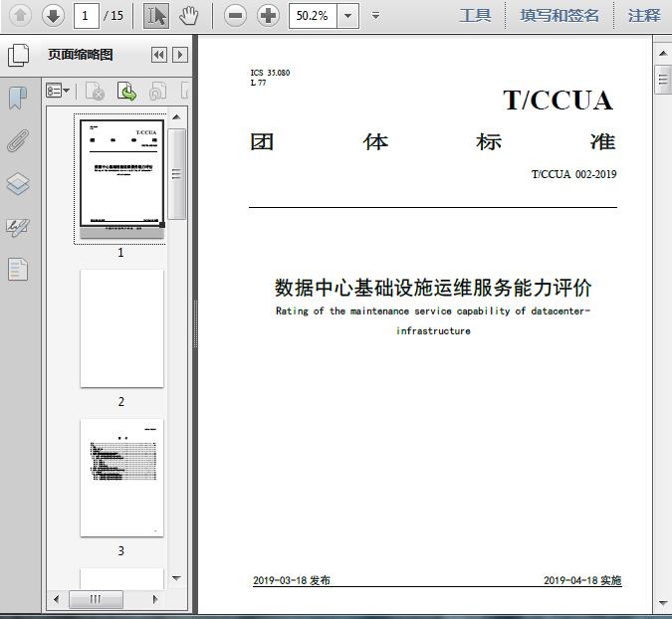Open the 注释 panel
Viewport: 672px width, 619px height.
644,16
